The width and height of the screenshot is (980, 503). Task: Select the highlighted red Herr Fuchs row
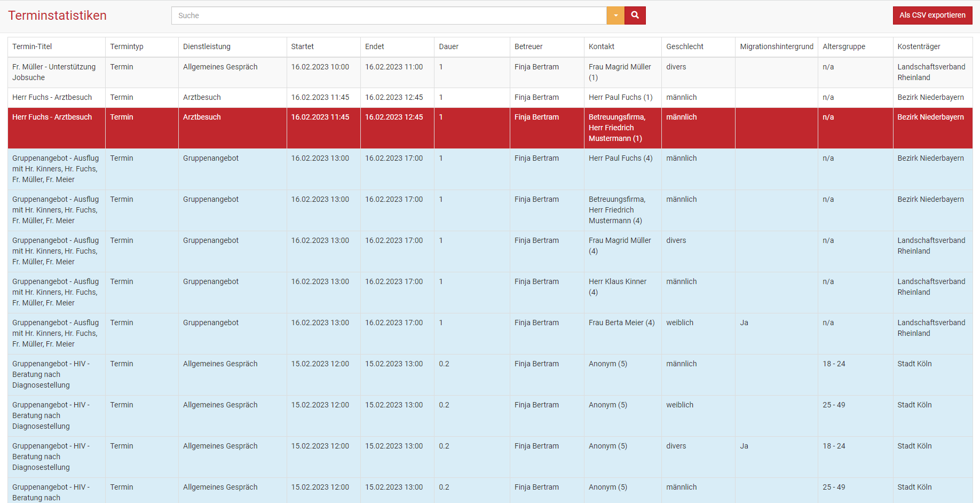52,117
